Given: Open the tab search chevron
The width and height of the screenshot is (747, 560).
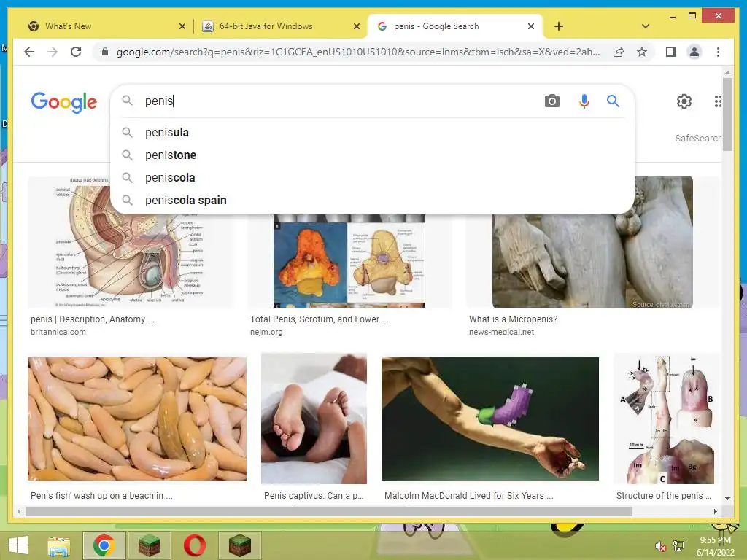Looking at the screenshot, I should (646, 26).
